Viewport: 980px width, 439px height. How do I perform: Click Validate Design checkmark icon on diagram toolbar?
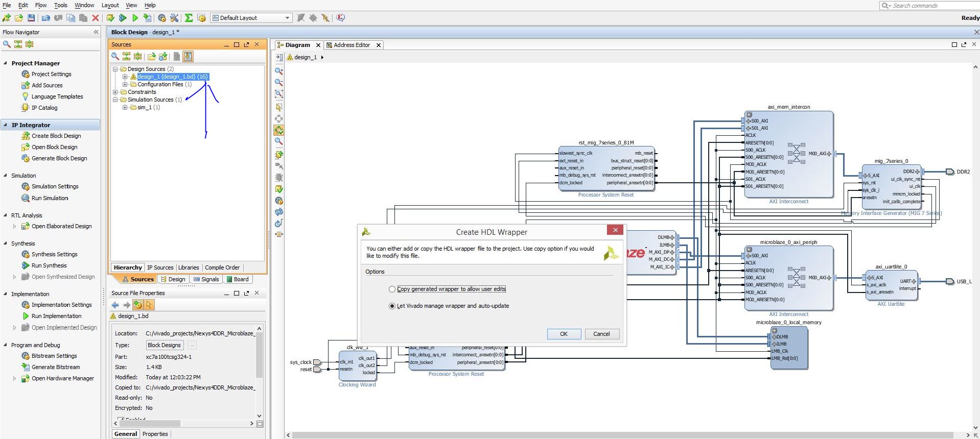(279, 189)
